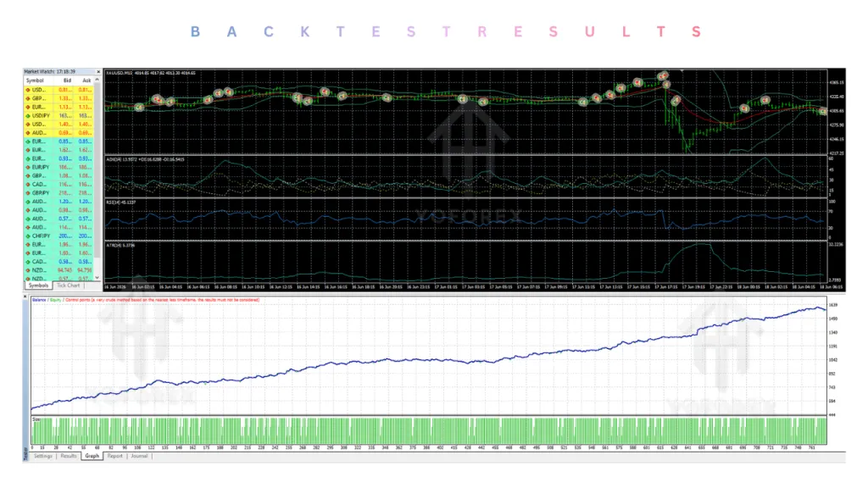Click the 218 bid value of GBPJPY

tap(65, 193)
